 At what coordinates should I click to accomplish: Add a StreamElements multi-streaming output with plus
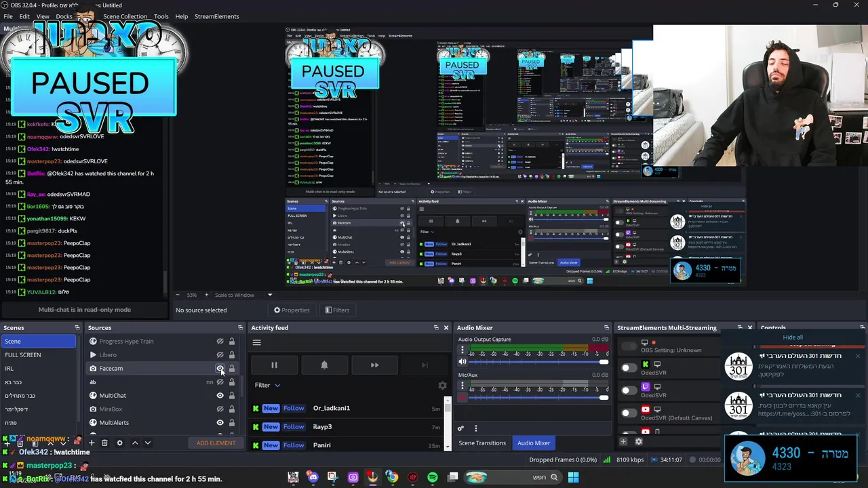(623, 441)
